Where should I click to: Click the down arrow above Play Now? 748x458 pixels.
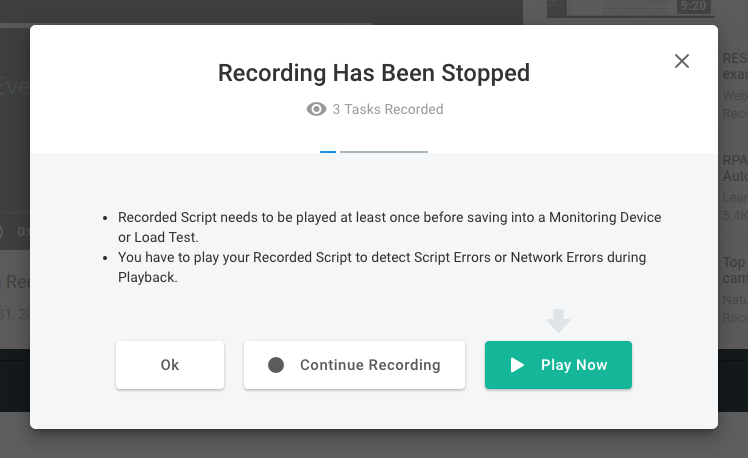558,320
